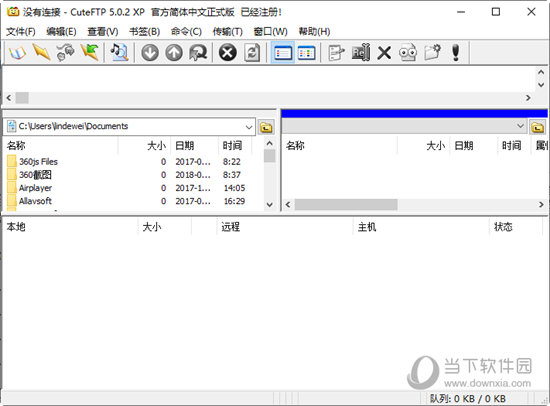The image size is (550, 406).
Task: Click the 队列: 0 KB / 0 KB status
Action: 468,399
